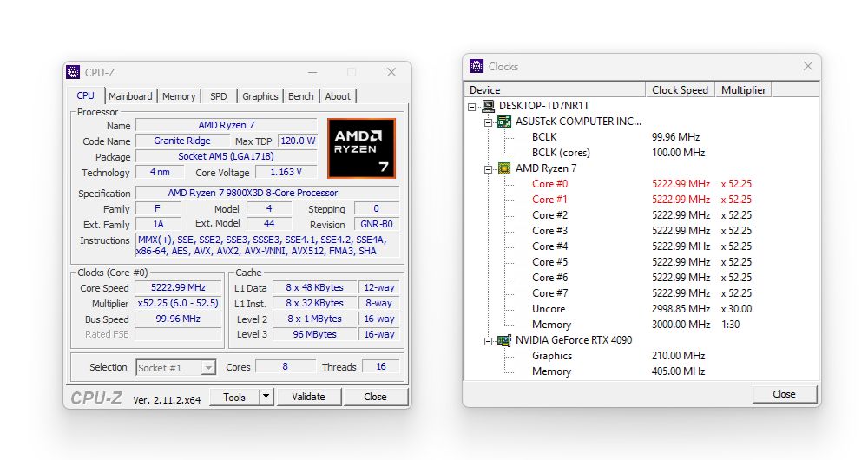
Task: Click the Clocks window title icon
Action: (477, 67)
